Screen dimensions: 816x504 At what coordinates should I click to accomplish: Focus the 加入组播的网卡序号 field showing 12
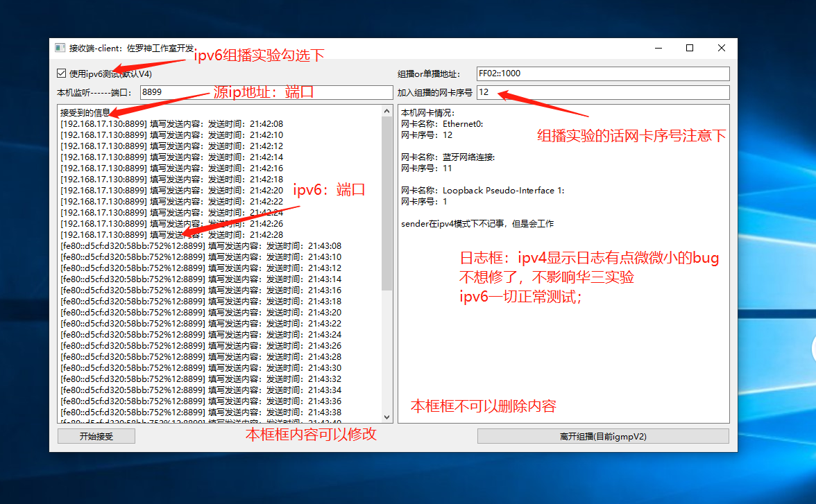(602, 92)
